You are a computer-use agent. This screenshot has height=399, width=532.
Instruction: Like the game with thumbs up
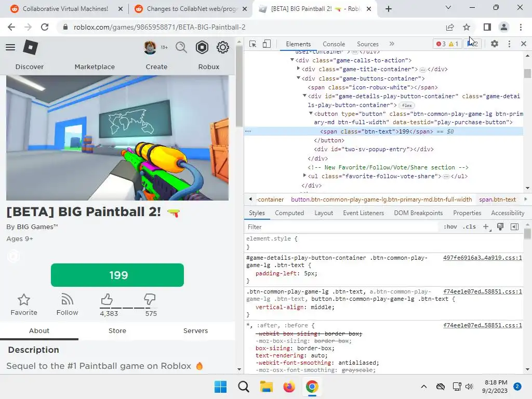[107, 299]
